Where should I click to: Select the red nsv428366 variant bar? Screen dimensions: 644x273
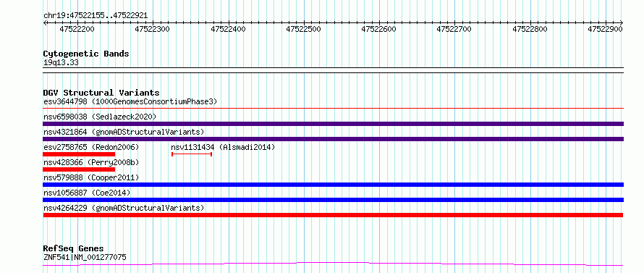[x=79, y=169]
